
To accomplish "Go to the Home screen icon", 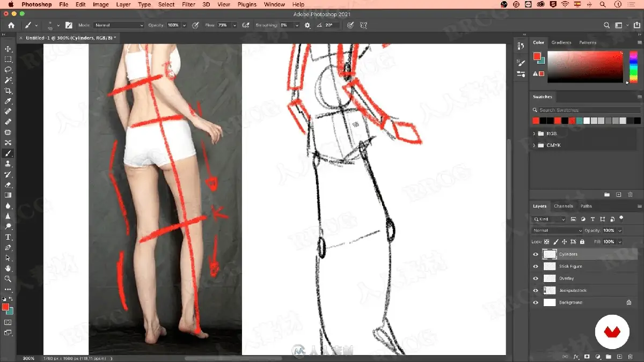I will click(11, 25).
